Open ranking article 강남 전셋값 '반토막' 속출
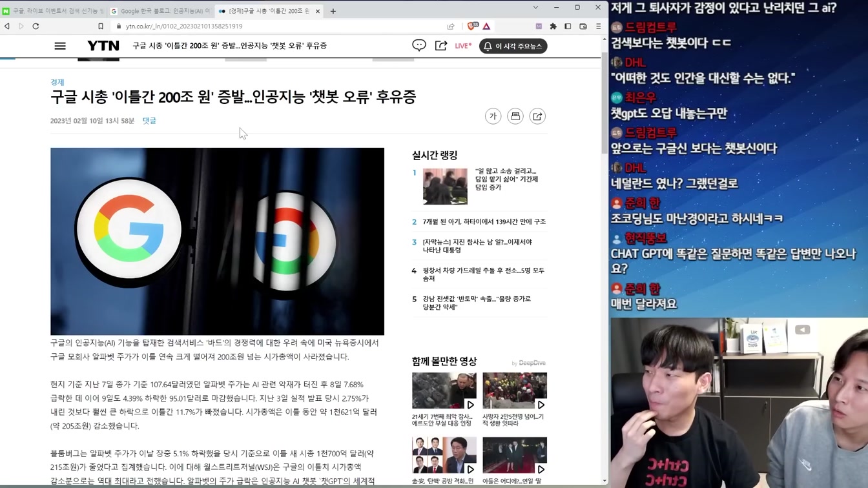The image size is (868, 488). 477,303
